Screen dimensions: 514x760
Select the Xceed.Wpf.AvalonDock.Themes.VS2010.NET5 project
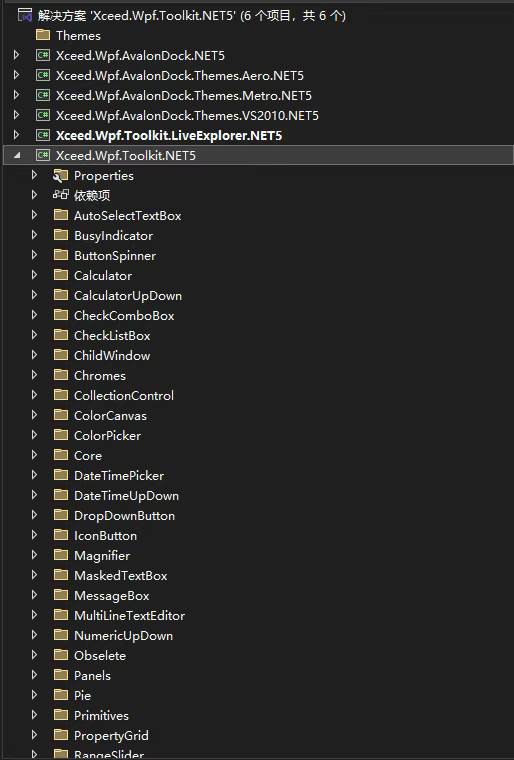click(187, 115)
